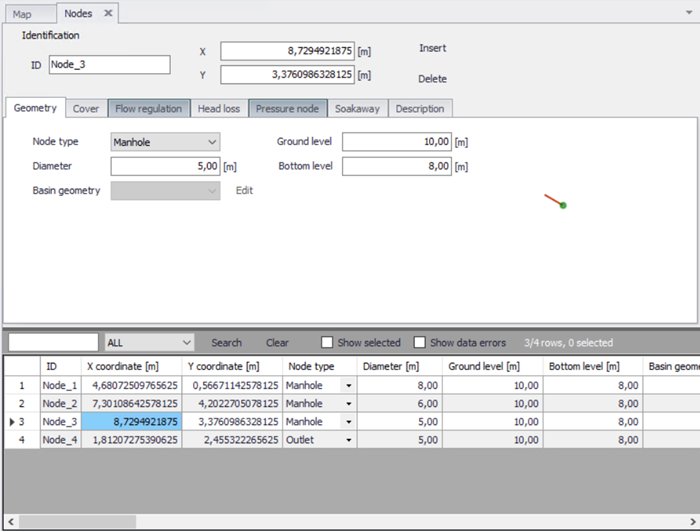Click the green node marker in preview
This screenshot has width=700, height=531.
[x=563, y=205]
